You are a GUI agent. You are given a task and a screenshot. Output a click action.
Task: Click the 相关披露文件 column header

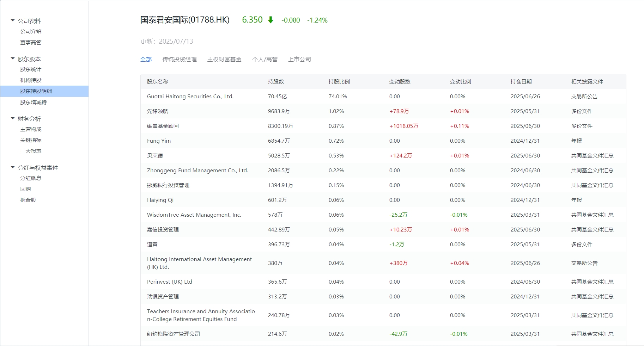[587, 82]
